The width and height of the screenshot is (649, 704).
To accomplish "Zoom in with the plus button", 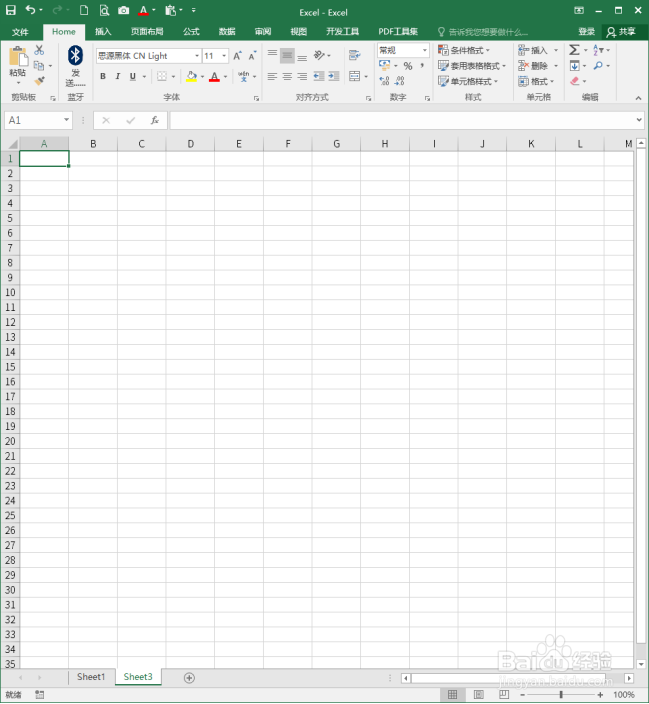I will click(600, 695).
